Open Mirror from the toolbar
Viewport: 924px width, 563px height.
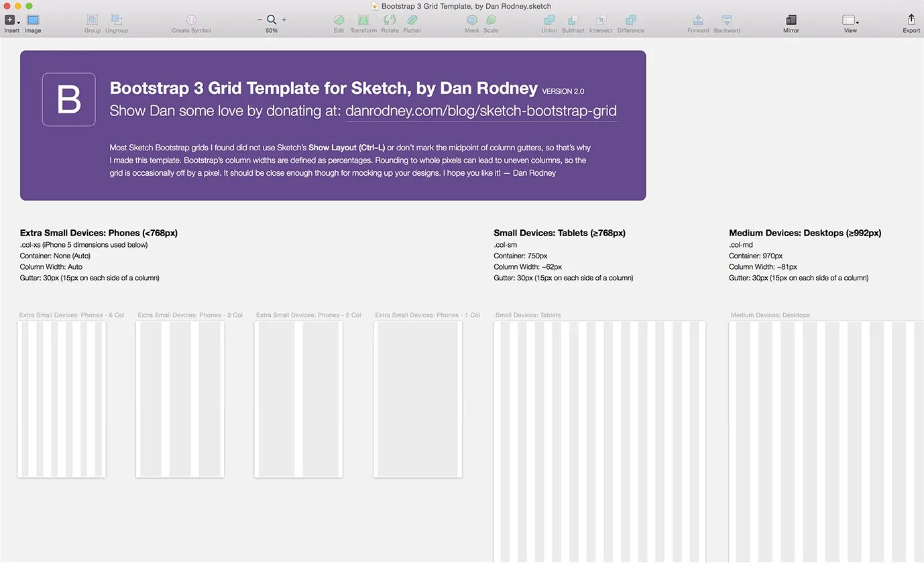[x=791, y=20]
